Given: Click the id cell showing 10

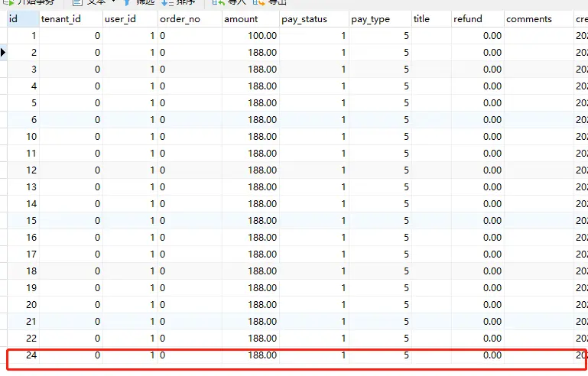Looking at the screenshot, I should (23, 137).
